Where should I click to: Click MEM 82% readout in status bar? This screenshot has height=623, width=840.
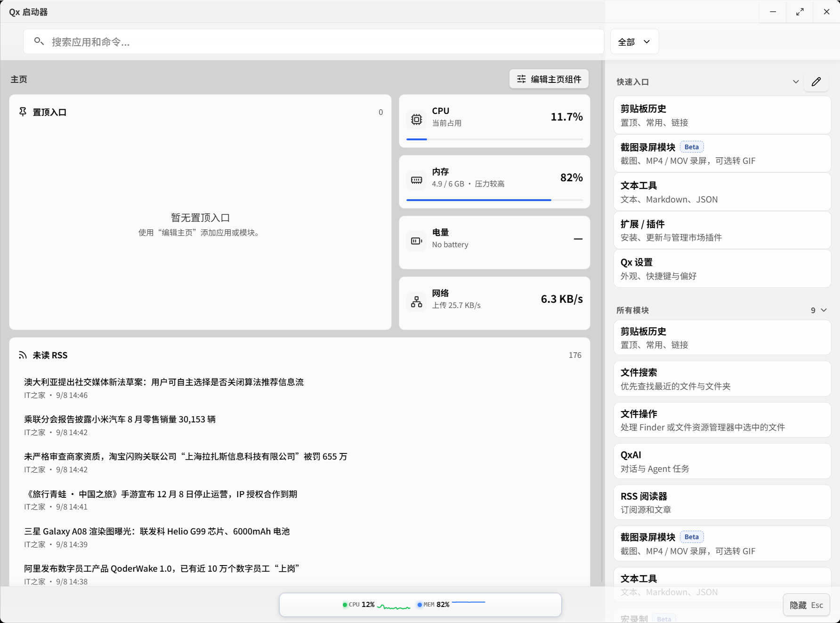pyautogui.click(x=436, y=605)
